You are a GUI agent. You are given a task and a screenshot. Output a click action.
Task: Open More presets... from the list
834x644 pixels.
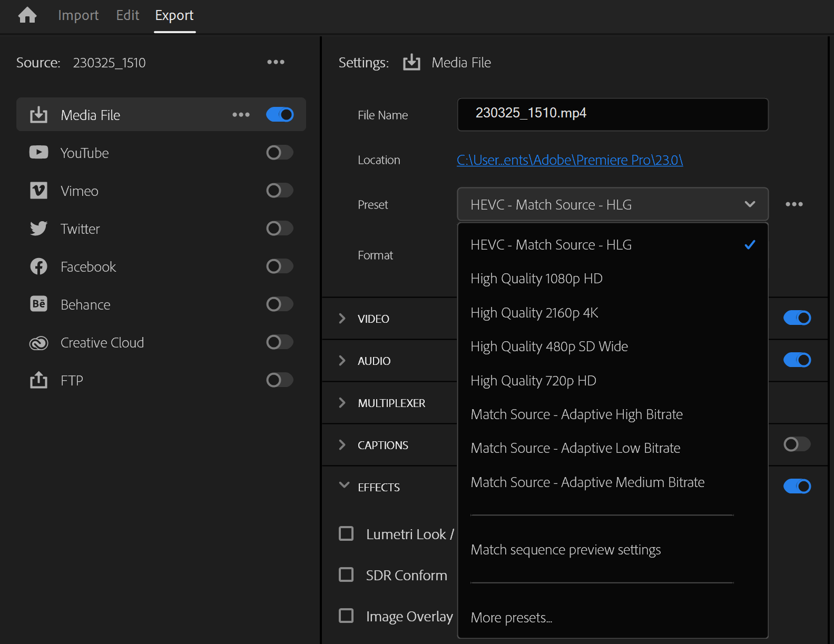pyautogui.click(x=613, y=618)
